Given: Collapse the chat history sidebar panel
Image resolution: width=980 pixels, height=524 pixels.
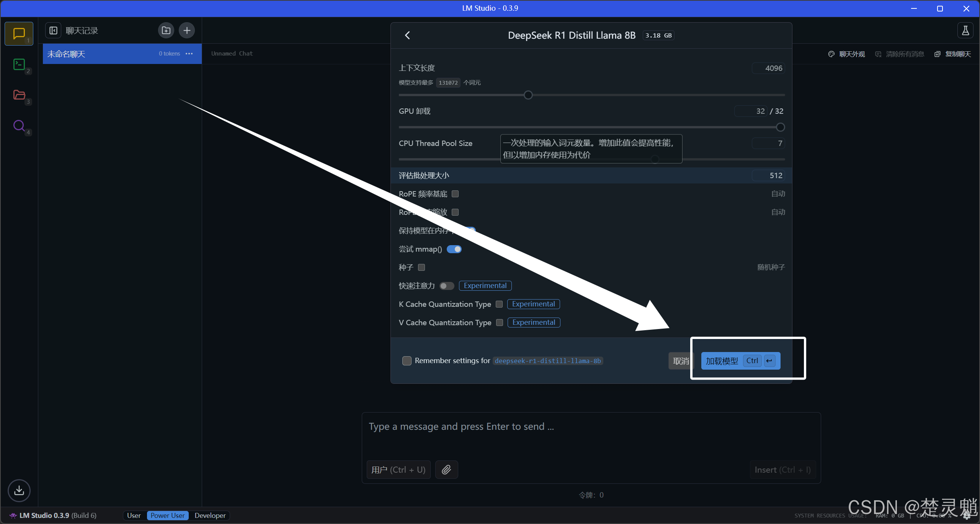Looking at the screenshot, I should coord(53,30).
